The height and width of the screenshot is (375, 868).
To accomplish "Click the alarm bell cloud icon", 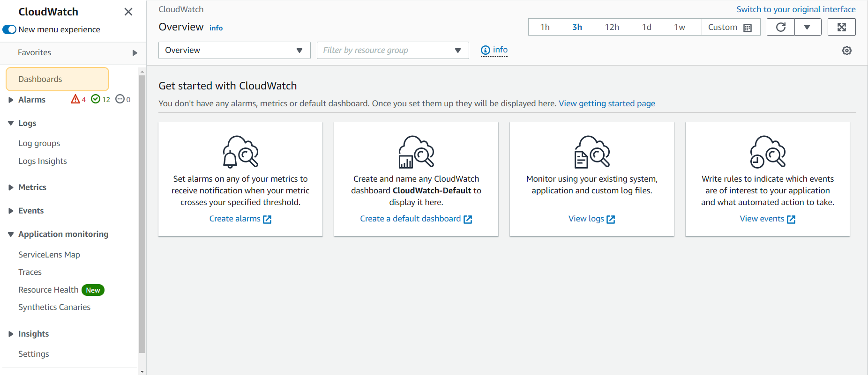I will (x=240, y=152).
